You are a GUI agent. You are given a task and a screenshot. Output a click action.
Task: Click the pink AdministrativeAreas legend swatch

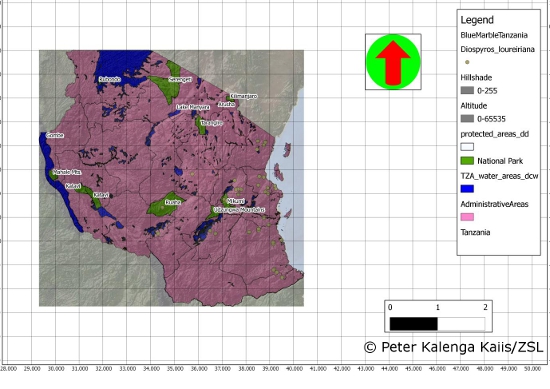tap(467, 217)
